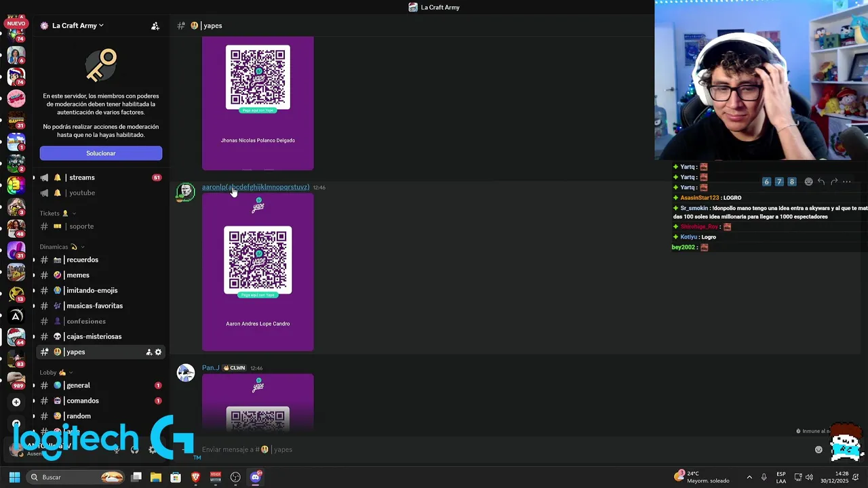Show hidden system tray icons chevron
Image resolution: width=868 pixels, height=488 pixels.
coord(749,477)
